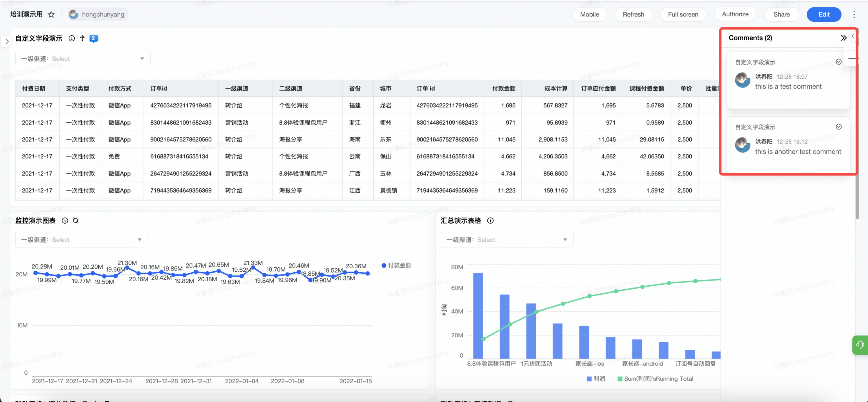868x402 pixels.
Task: Open the three-dot more options menu
Action: click(x=854, y=14)
